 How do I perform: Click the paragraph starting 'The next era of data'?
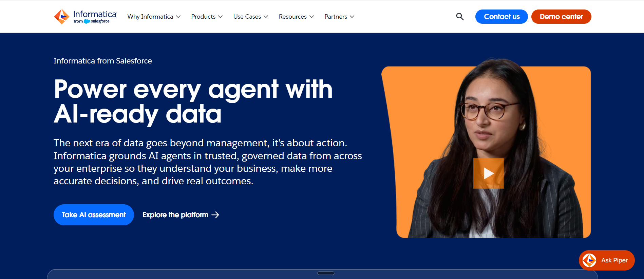[x=208, y=162]
